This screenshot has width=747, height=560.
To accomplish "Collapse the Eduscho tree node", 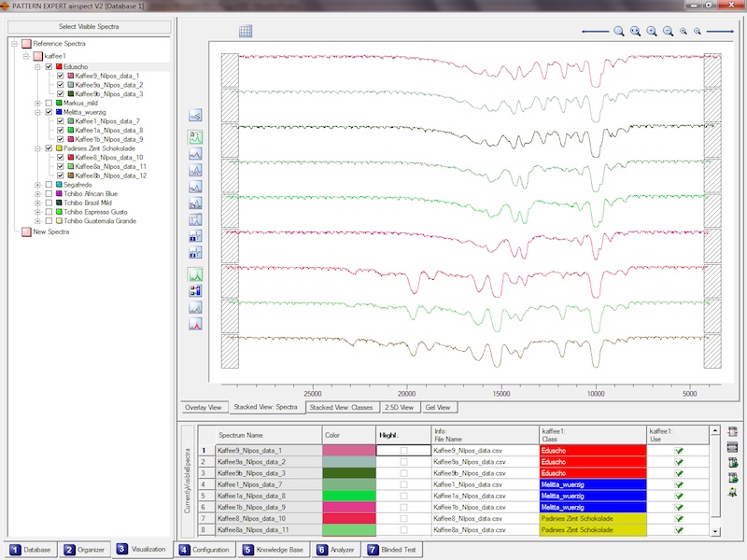I will [x=37, y=67].
